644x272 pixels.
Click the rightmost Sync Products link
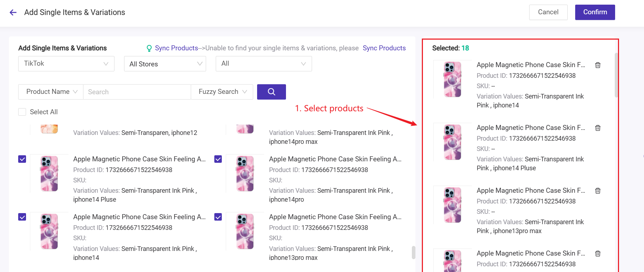click(x=384, y=48)
